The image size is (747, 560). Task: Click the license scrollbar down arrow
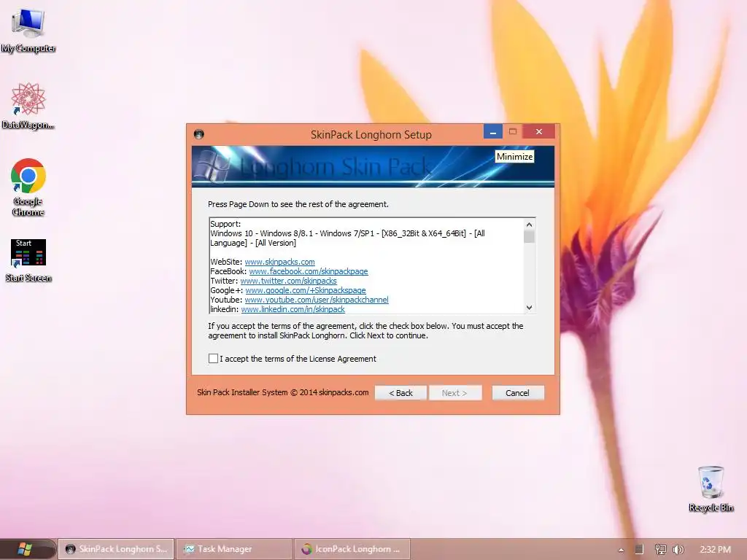[x=529, y=308]
